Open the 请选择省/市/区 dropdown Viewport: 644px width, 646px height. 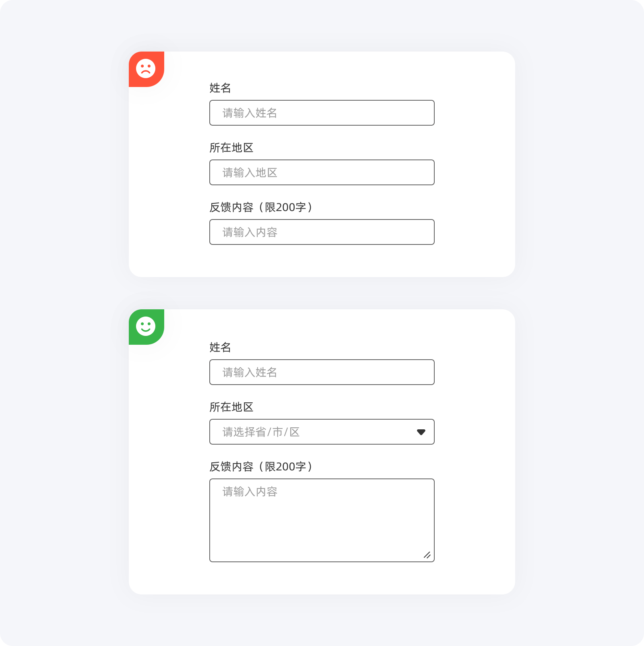pos(322,432)
